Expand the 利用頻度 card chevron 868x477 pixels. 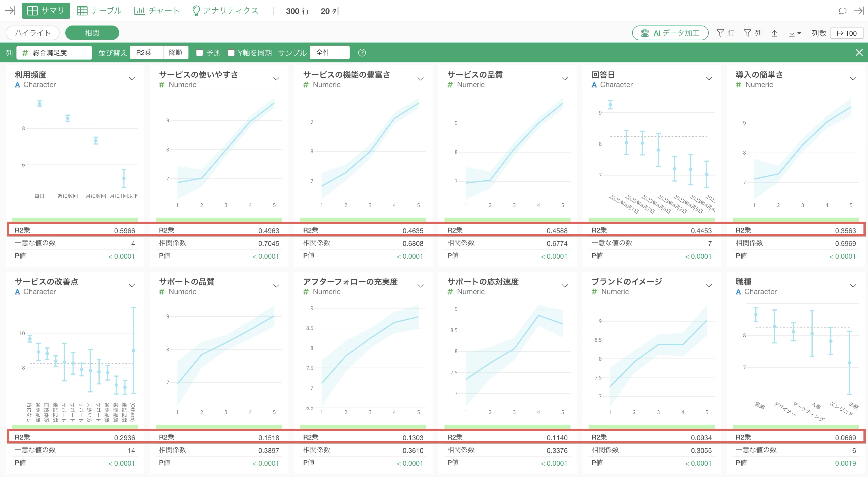tap(132, 79)
